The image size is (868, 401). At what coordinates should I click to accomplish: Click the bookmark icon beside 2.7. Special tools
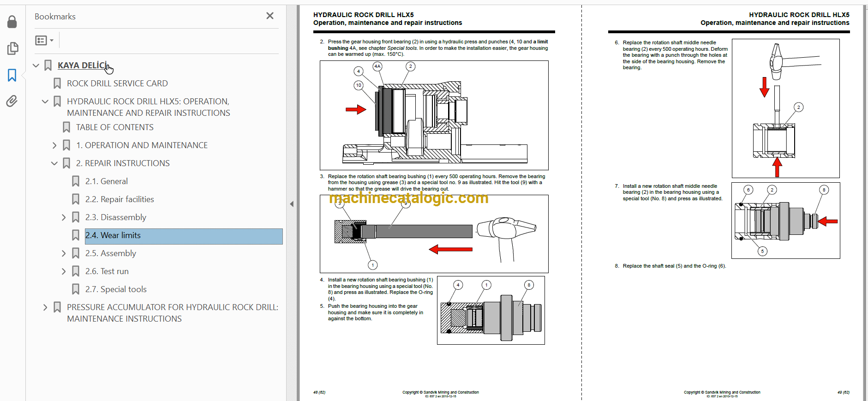76,289
